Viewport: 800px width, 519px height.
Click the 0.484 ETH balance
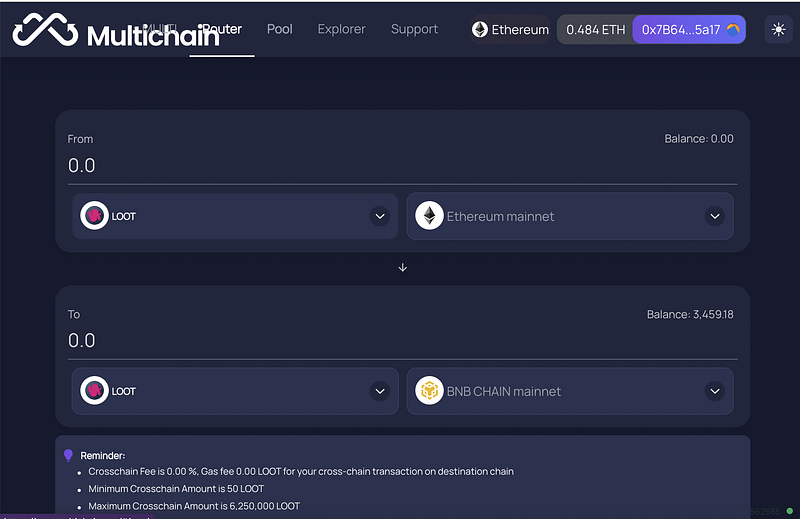(x=595, y=30)
